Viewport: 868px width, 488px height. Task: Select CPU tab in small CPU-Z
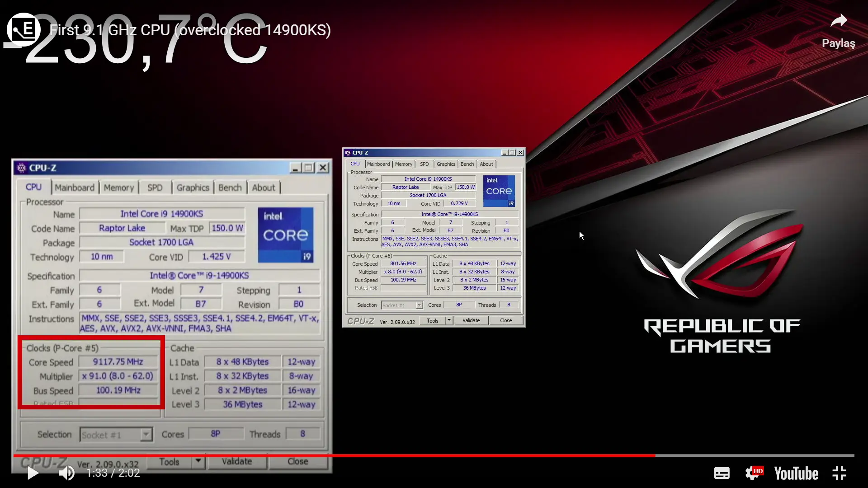355,164
